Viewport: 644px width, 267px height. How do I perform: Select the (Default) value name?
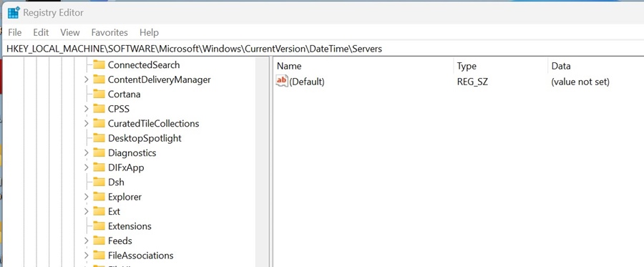307,82
